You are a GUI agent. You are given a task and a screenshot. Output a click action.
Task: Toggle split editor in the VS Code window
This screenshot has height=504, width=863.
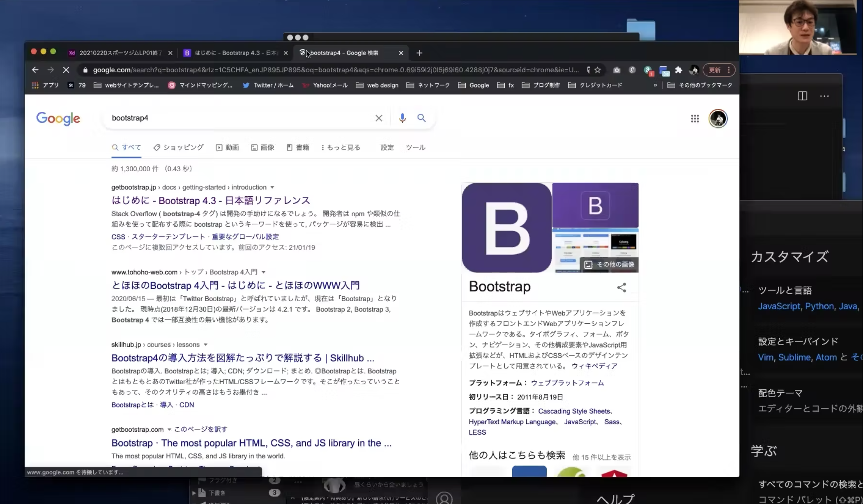coord(802,96)
